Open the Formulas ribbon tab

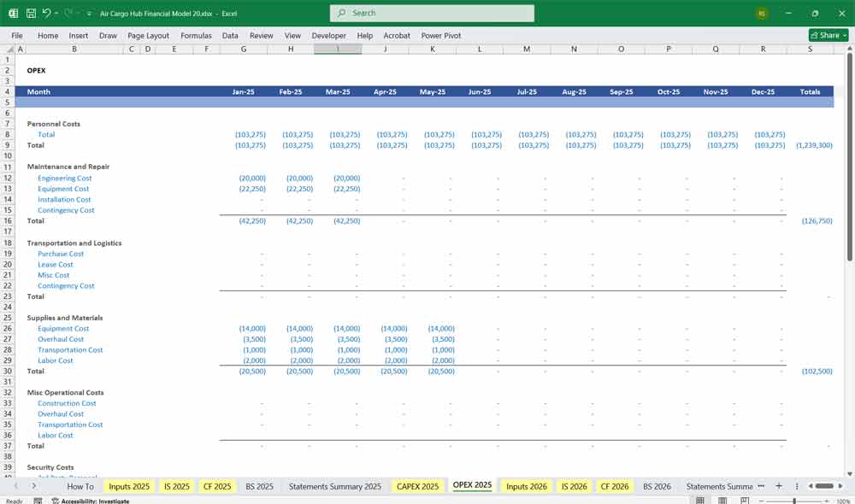coord(196,36)
